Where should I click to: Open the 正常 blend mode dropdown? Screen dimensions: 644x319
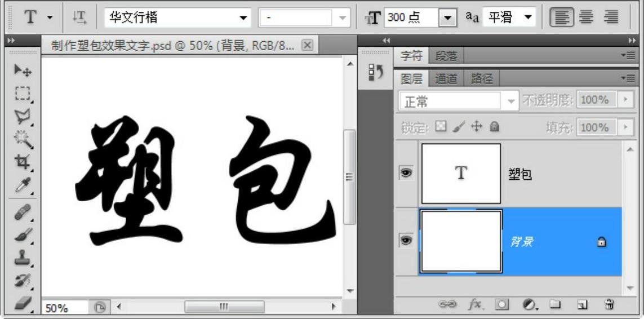(x=511, y=101)
